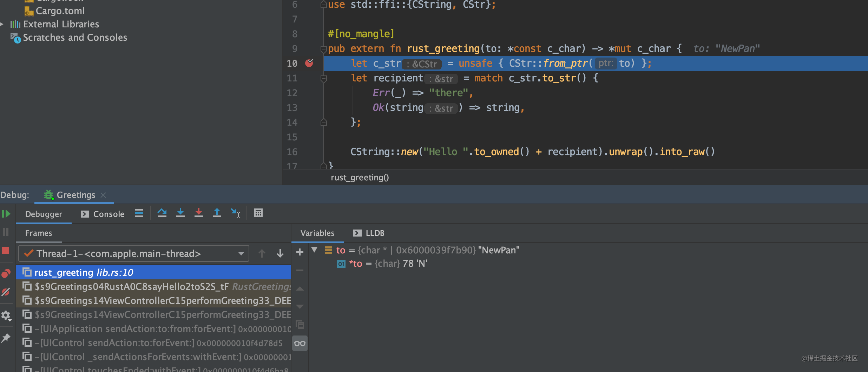Add a new watch with plus icon
This screenshot has height=372, width=868.
coord(300,252)
